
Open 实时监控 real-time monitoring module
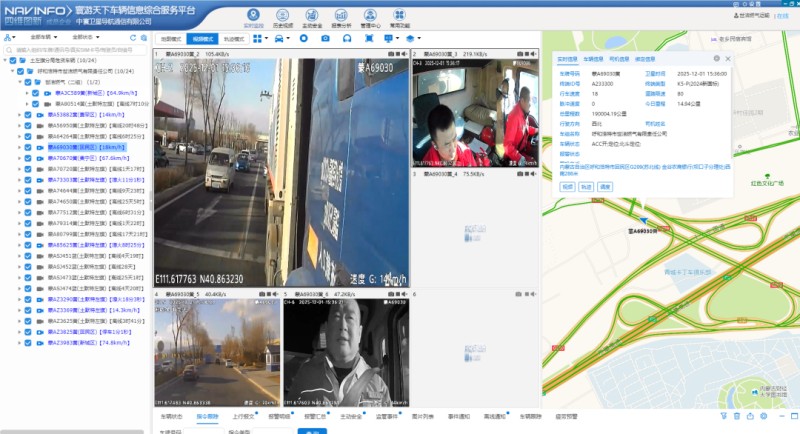coord(253,16)
